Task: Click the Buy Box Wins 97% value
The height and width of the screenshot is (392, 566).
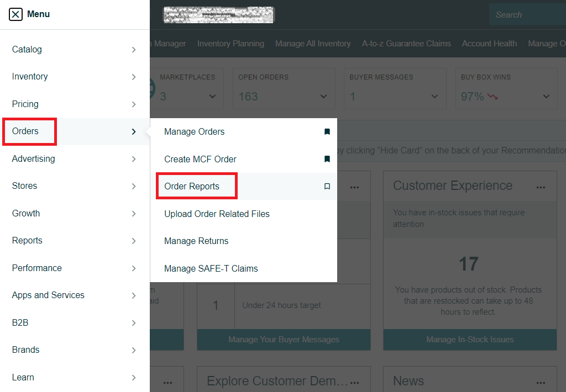Action: (x=472, y=97)
